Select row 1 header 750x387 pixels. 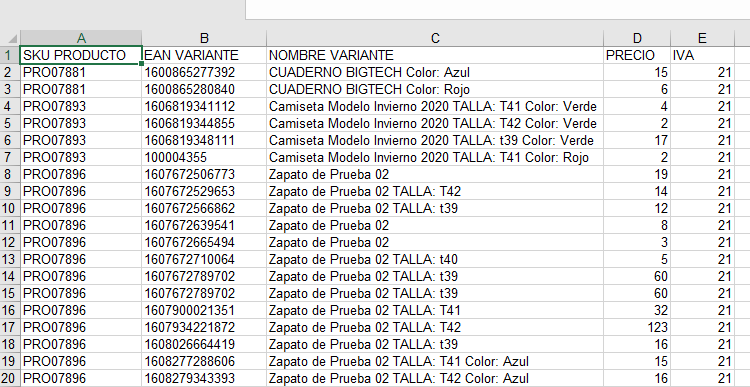coord(10,55)
